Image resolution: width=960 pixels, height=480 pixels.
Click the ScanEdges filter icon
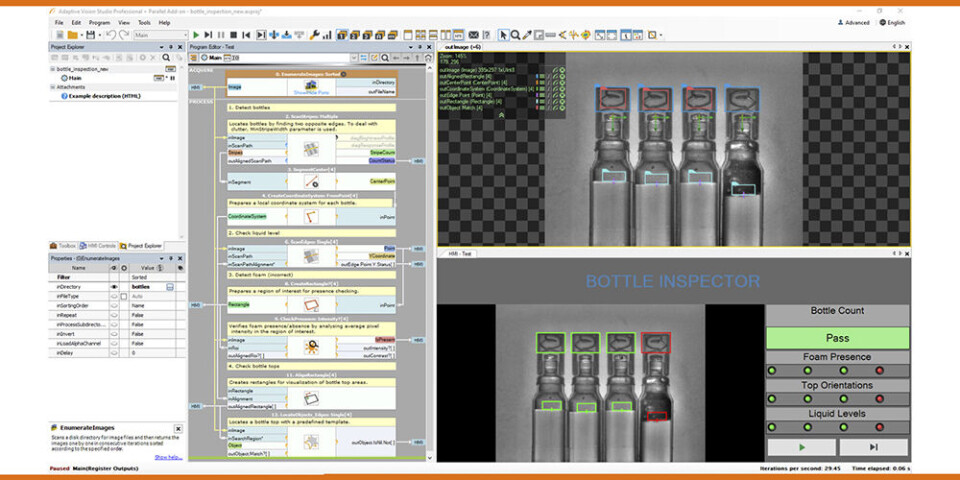coord(311,257)
